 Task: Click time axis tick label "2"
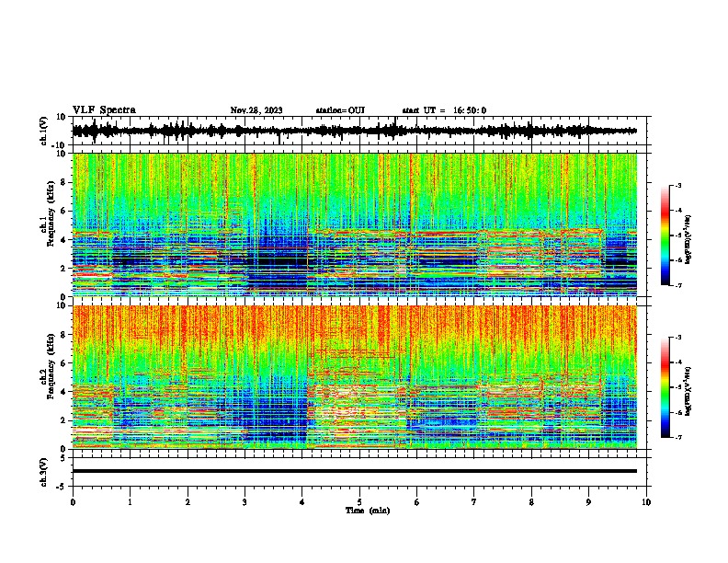pos(188,502)
